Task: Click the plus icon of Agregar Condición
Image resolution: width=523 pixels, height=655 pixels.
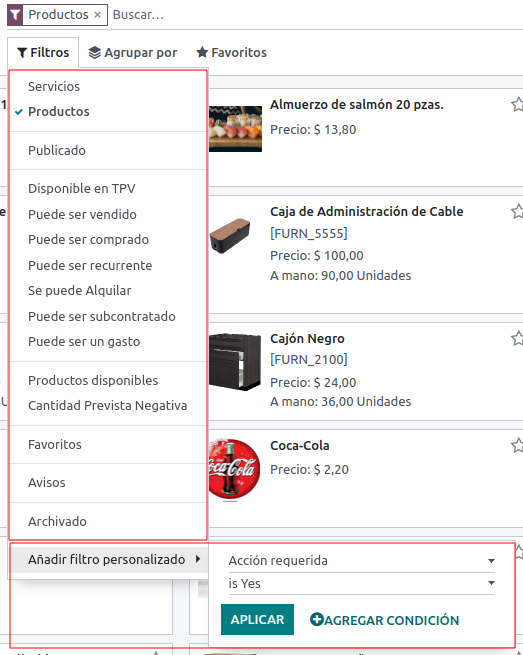Action: click(x=317, y=619)
